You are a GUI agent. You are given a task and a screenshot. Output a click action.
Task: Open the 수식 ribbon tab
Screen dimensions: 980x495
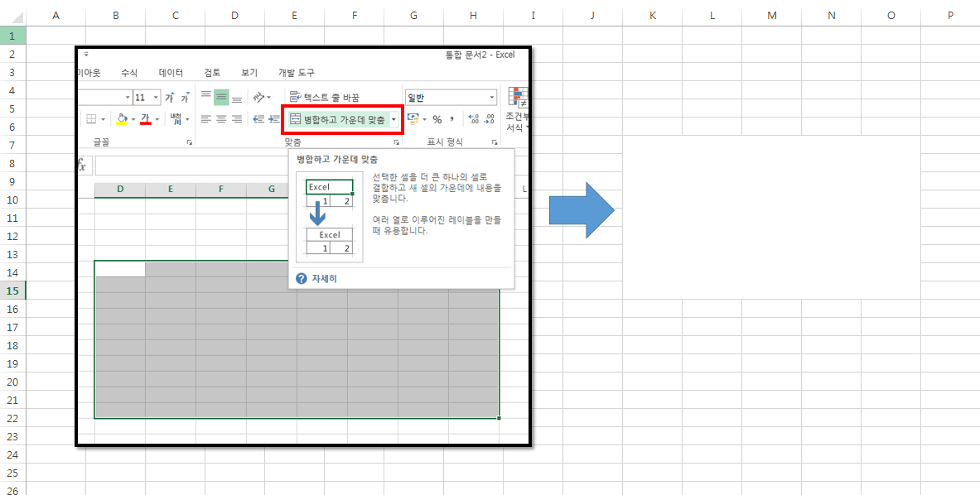point(129,73)
